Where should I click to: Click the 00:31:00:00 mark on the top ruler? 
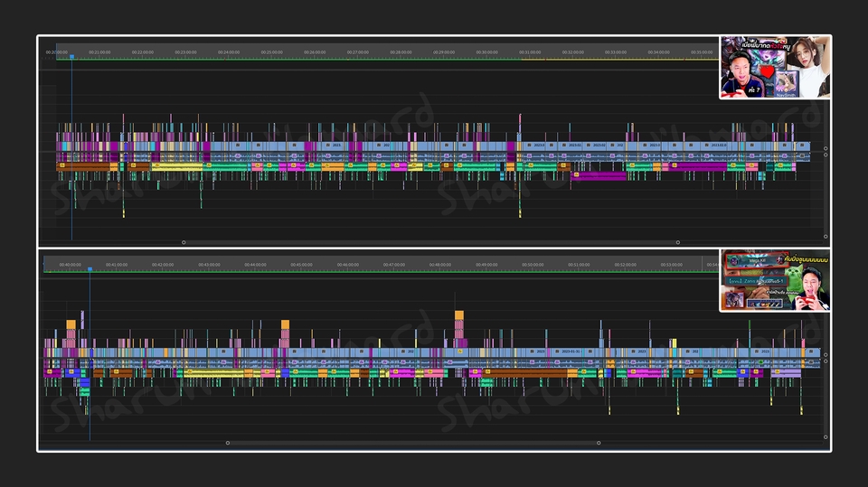tap(530, 52)
